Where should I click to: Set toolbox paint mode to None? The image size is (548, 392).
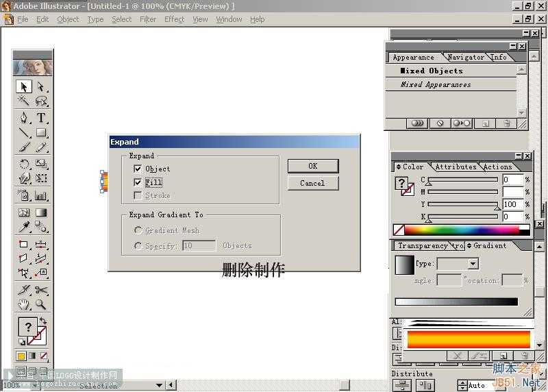click(44, 356)
